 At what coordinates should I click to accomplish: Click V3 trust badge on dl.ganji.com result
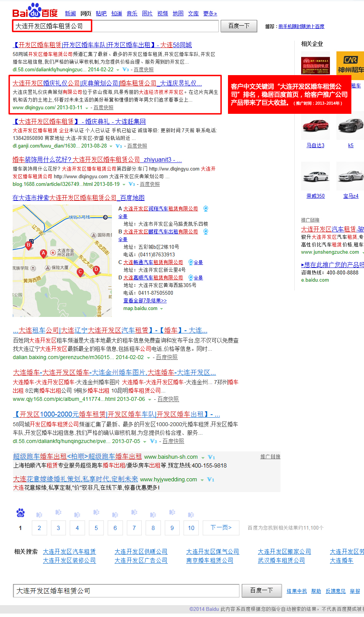(x=119, y=146)
